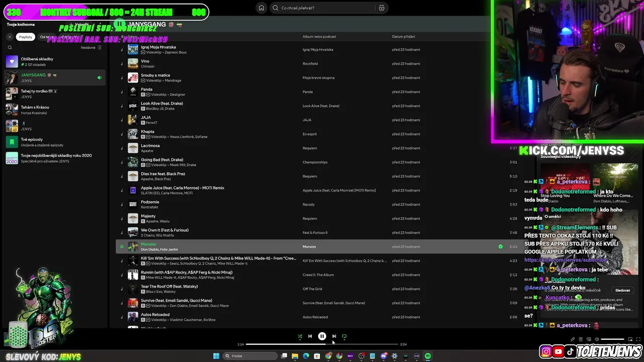The height and width of the screenshot is (362, 644).
Task: Search within Tvoje knihovna
Action: click(x=10, y=48)
